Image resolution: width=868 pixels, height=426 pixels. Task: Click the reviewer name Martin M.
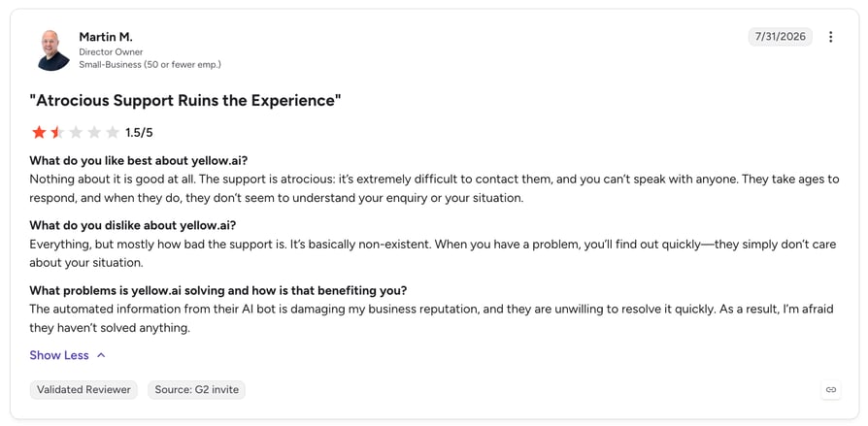[x=106, y=37]
